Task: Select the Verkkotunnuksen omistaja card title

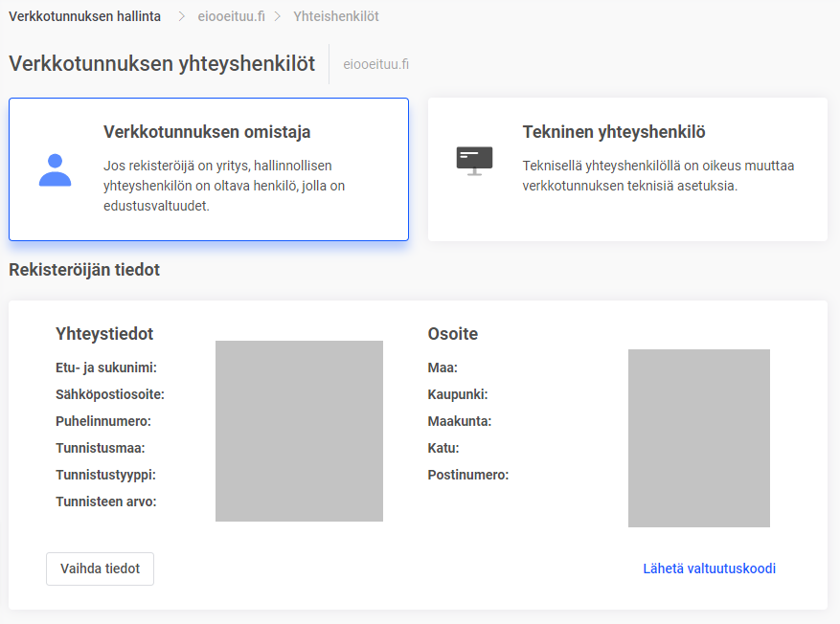Action: [x=207, y=132]
